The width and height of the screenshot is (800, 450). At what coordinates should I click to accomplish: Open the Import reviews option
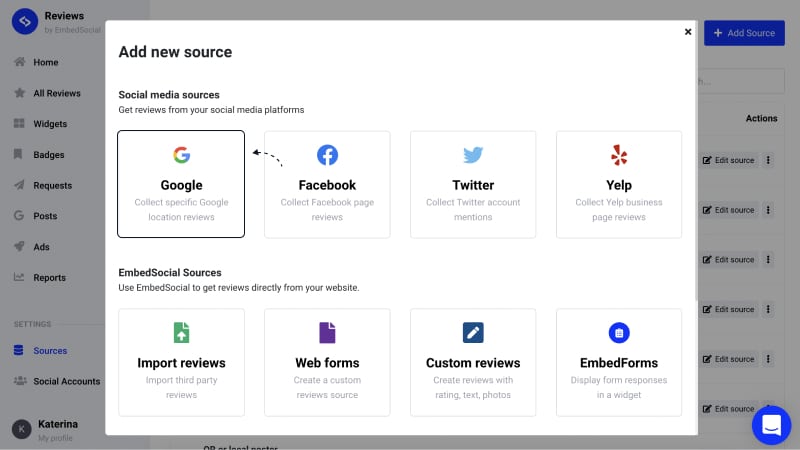(181, 362)
